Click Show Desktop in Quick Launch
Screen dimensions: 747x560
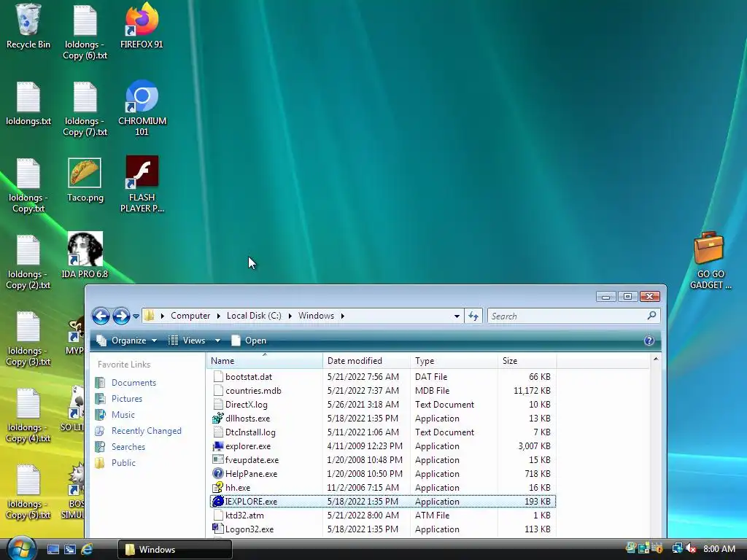[53, 549]
